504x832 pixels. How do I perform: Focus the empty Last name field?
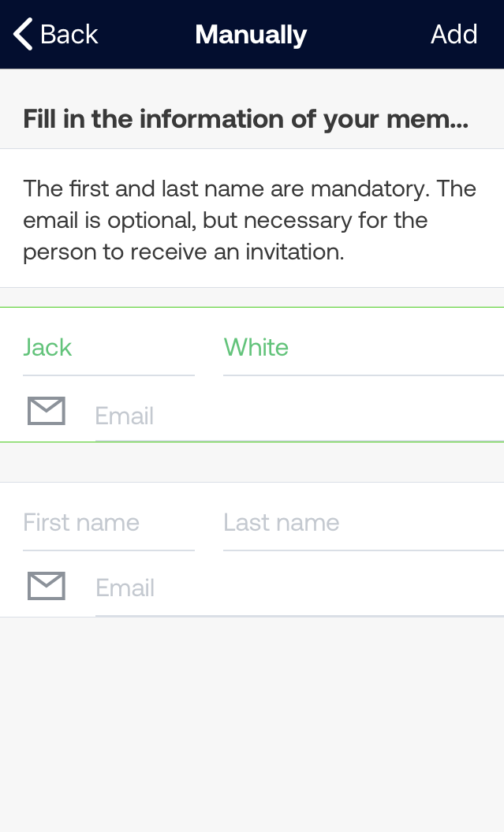(364, 523)
